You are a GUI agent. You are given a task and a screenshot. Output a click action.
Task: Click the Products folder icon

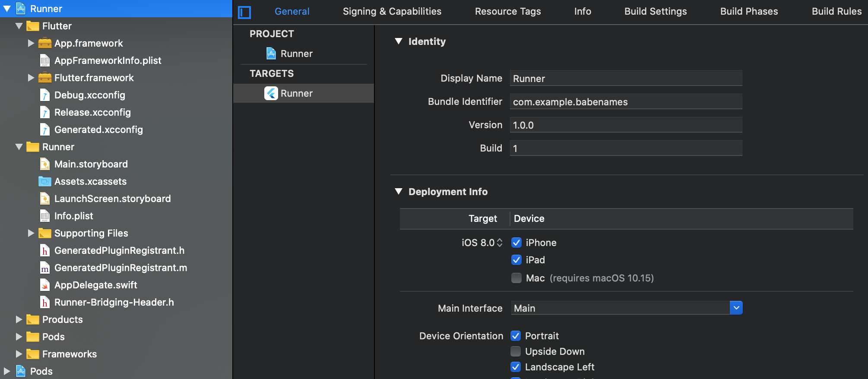(33, 319)
